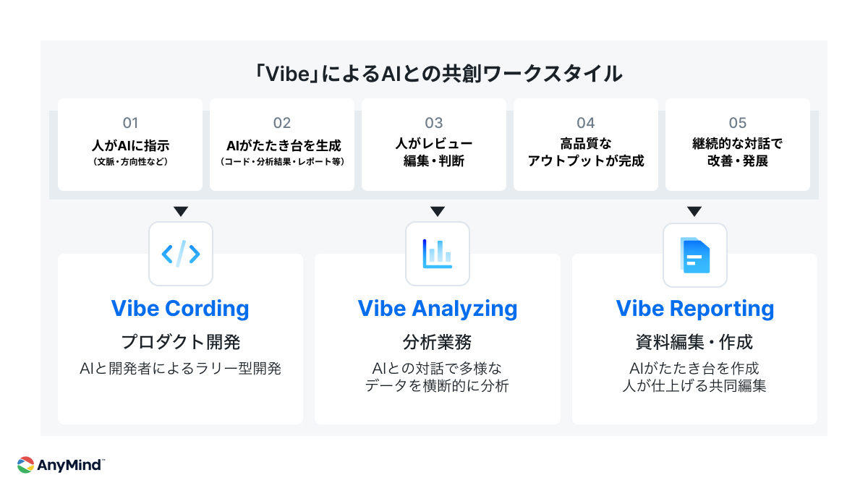Screen dimensions: 868x488
Task: Click the down arrow above Vibe Cording
Action: tap(181, 211)
